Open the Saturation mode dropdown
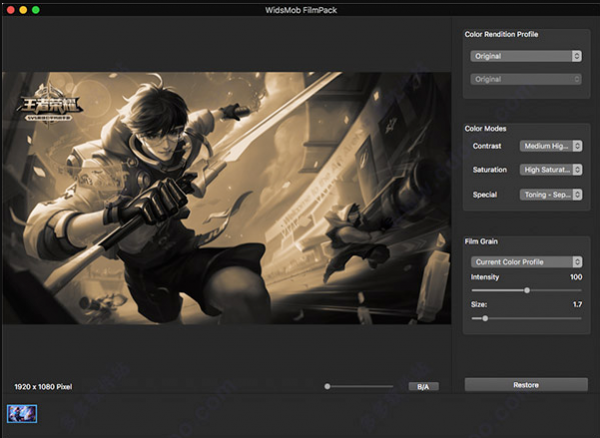The image size is (600, 438). click(550, 170)
